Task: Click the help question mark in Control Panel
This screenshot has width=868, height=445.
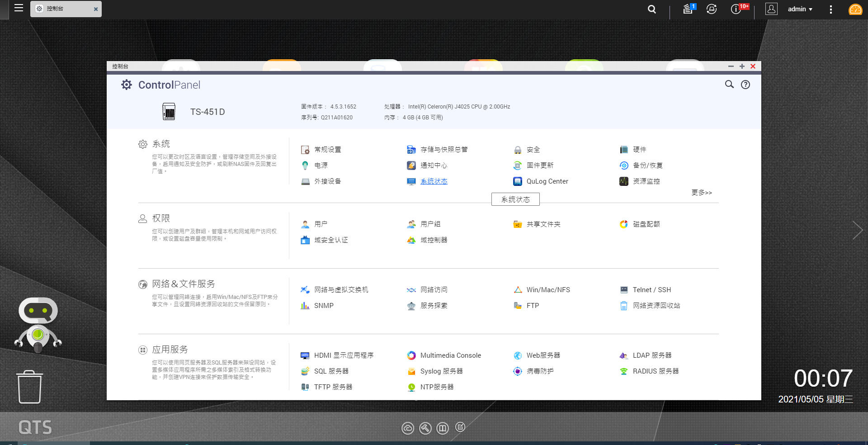Action: 745,85
